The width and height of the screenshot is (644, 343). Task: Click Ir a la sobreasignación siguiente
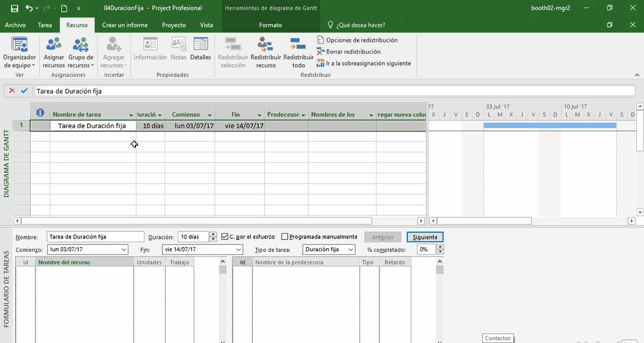pos(363,63)
